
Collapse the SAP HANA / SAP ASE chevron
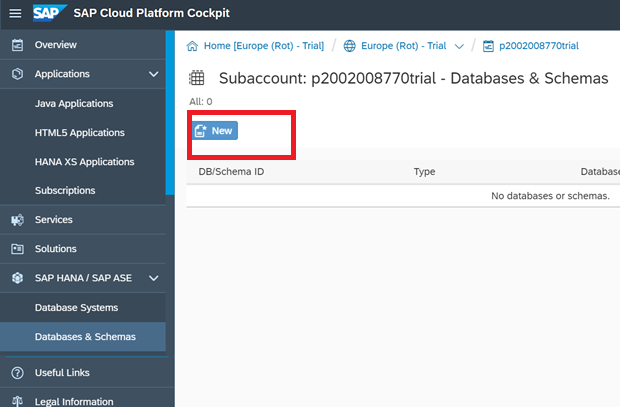pos(153,278)
